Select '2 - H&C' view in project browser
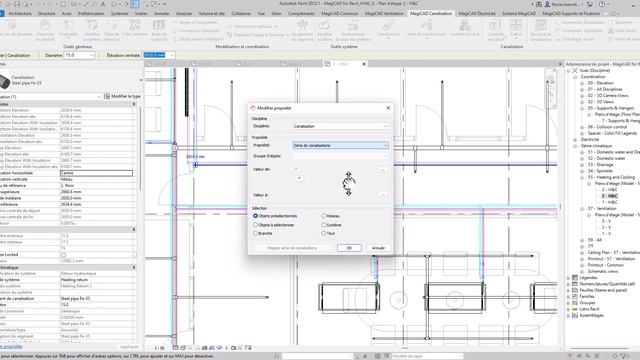Viewport: 640px width, 360px height. pos(609,196)
